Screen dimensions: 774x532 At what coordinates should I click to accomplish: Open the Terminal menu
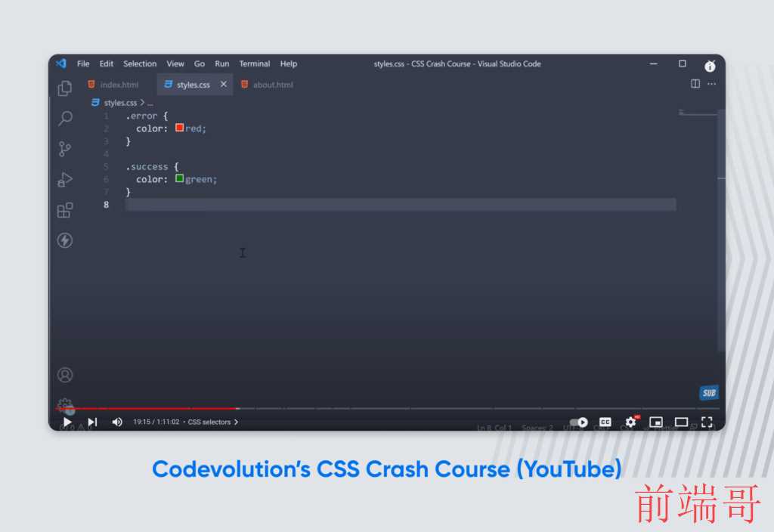point(255,63)
